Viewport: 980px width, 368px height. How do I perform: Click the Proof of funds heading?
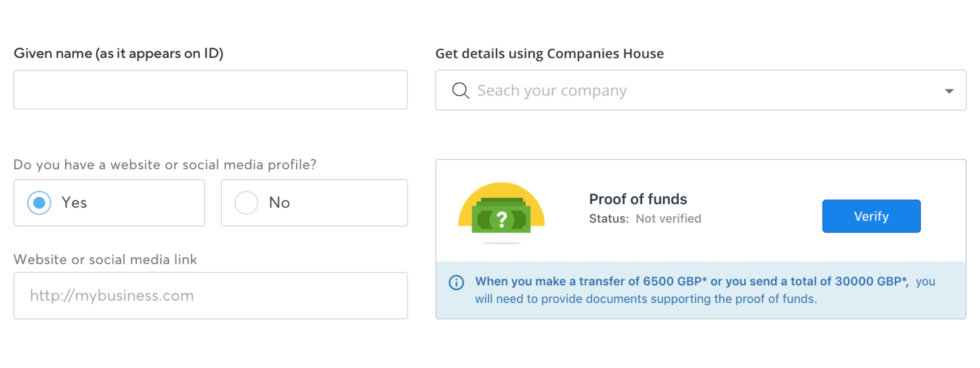[638, 199]
